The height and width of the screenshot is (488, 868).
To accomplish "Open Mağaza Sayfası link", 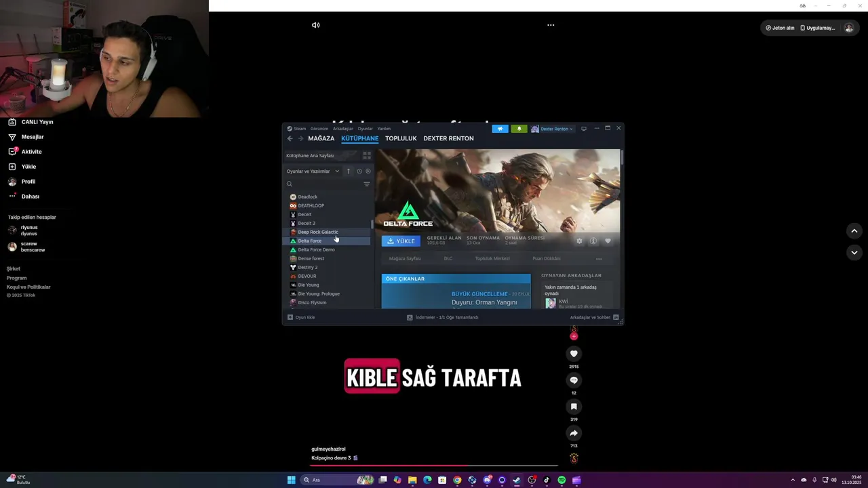I will click(405, 259).
